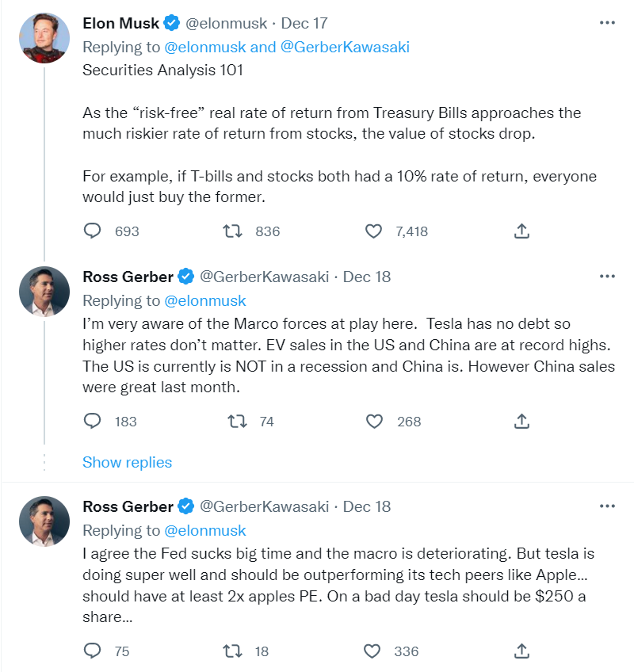Image resolution: width=634 pixels, height=672 pixels.
Task: Reply to Elon Musk's Securities Analysis tweet
Action: click(94, 231)
